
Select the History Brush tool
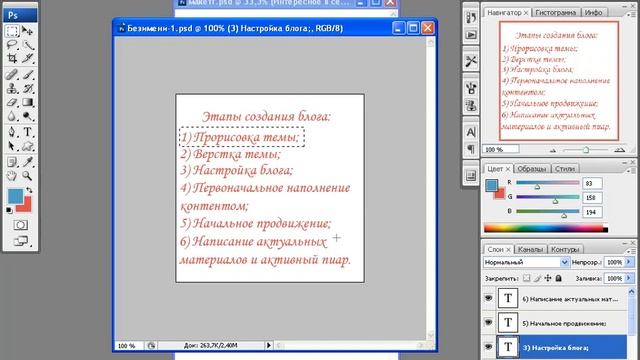pyautogui.click(x=27, y=88)
